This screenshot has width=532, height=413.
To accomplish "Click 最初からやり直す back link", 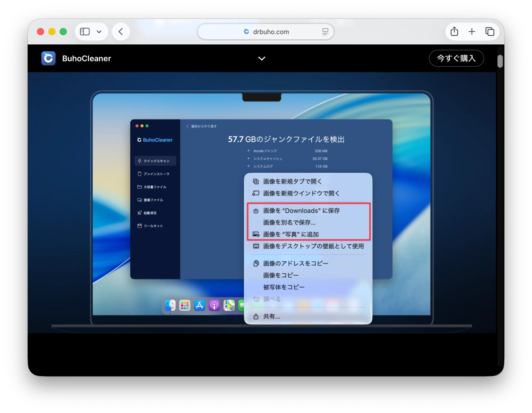I will click(202, 126).
